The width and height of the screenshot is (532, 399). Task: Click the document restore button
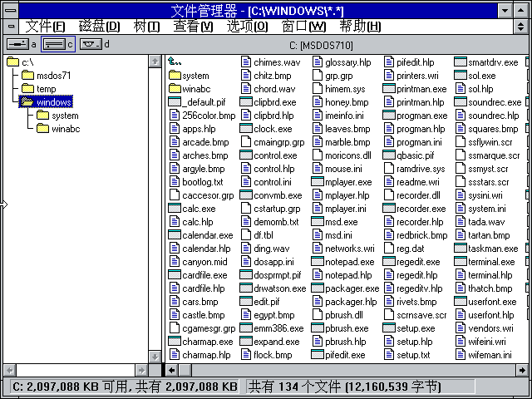[x=521, y=26]
